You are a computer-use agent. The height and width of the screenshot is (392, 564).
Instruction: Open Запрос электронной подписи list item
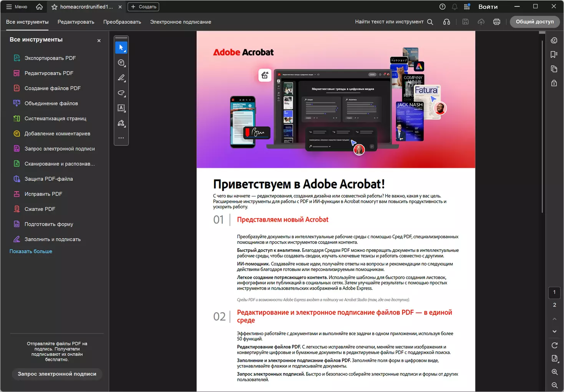pos(55,149)
